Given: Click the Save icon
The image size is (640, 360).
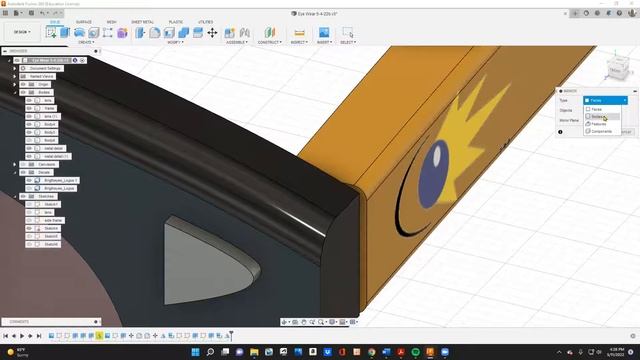Looking at the screenshot, I should tap(31, 13).
